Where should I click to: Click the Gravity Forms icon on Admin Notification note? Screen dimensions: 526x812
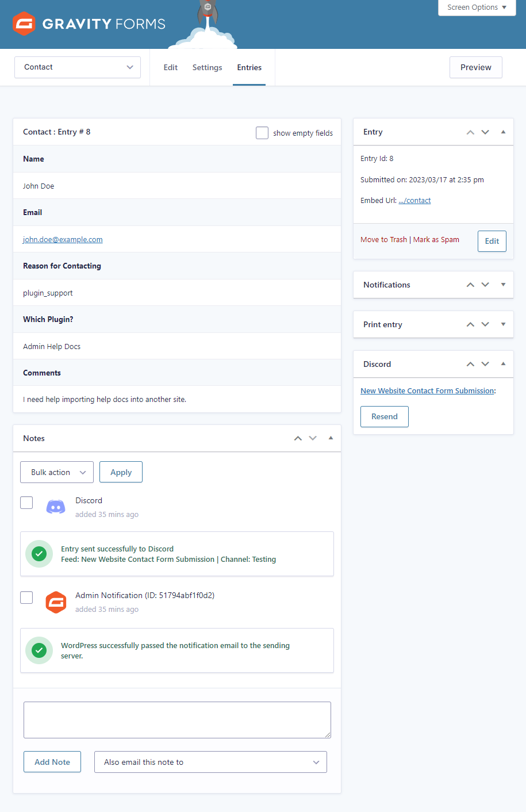(x=55, y=602)
